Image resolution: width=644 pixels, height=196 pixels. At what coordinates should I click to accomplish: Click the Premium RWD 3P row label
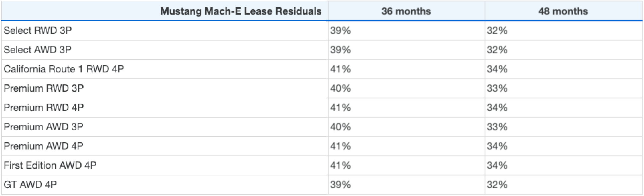click(x=43, y=88)
